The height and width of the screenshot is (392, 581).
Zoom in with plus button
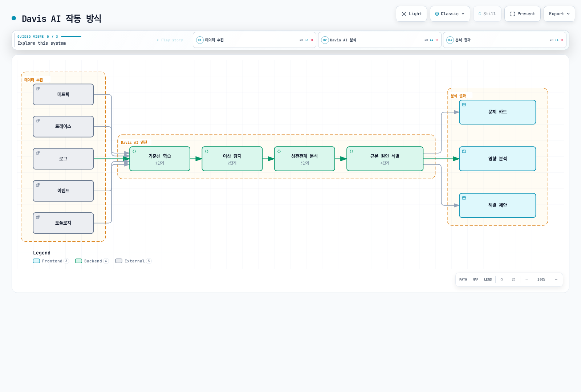click(x=556, y=279)
